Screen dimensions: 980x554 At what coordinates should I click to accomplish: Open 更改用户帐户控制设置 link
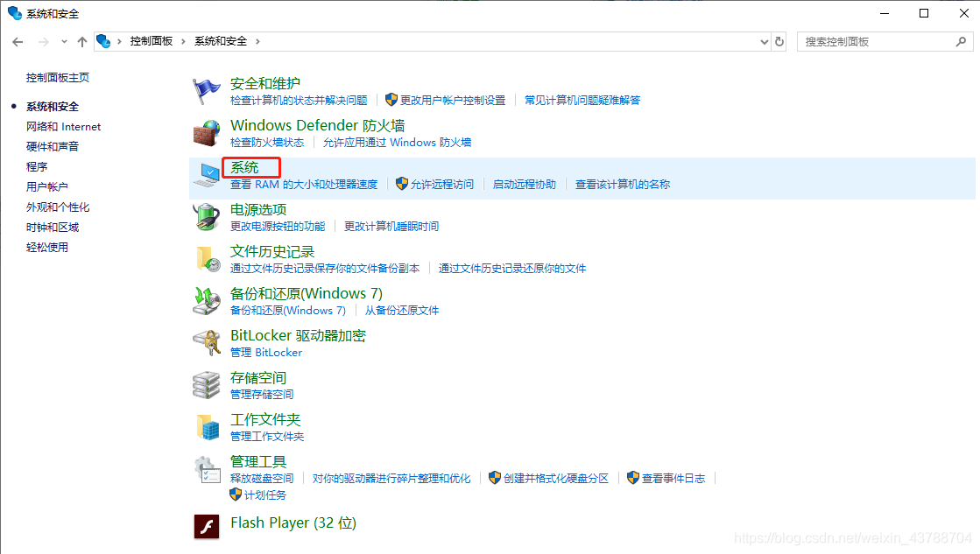[453, 100]
